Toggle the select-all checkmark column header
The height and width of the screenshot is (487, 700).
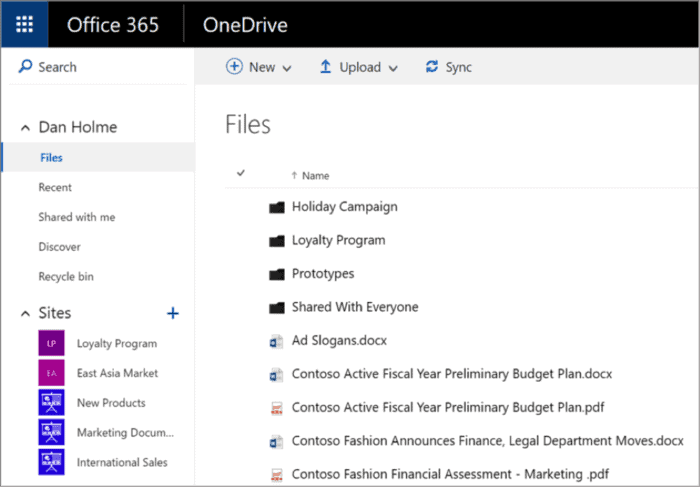coord(241,173)
